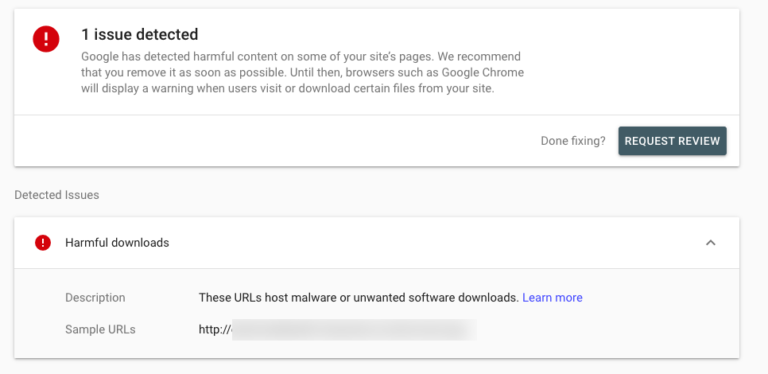Click the "Harmful downloads" issue title

point(117,243)
